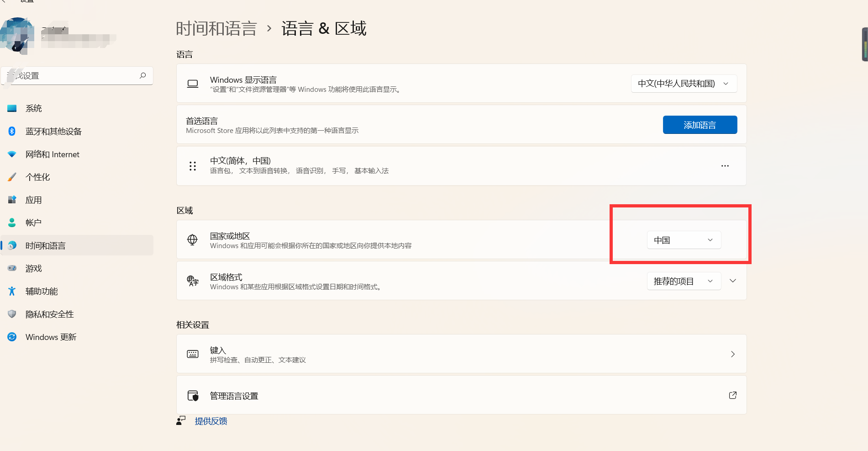Click the Accessibility figure icon
This screenshot has height=451, width=868.
click(x=12, y=291)
